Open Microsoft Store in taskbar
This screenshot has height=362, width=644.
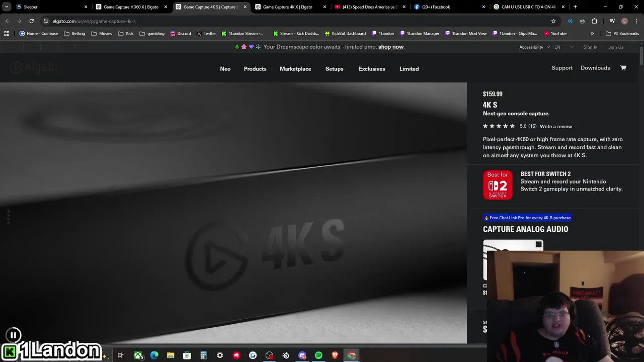coord(187,355)
